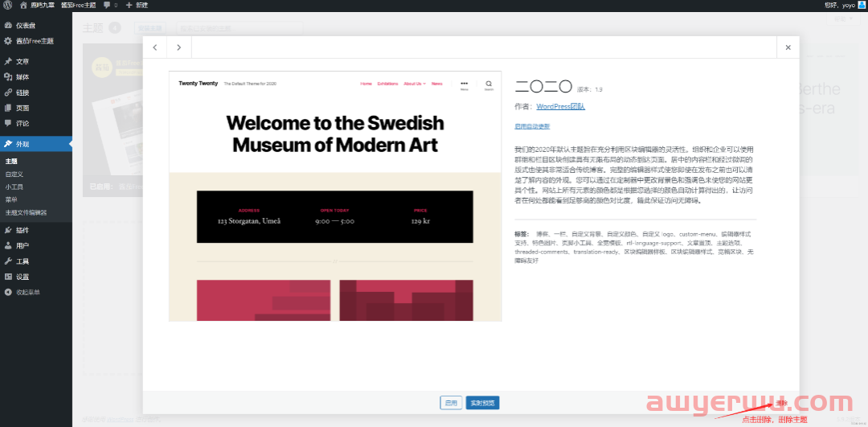Click the 实时预览 live preview button

(483, 403)
